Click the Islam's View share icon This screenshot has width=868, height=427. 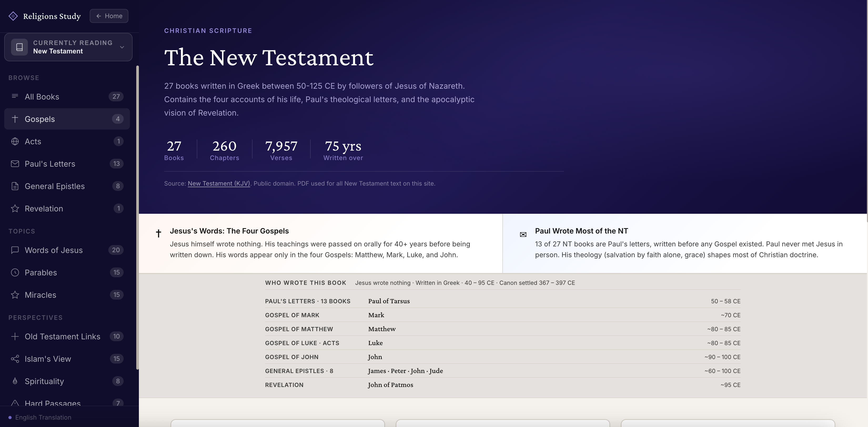point(15,359)
